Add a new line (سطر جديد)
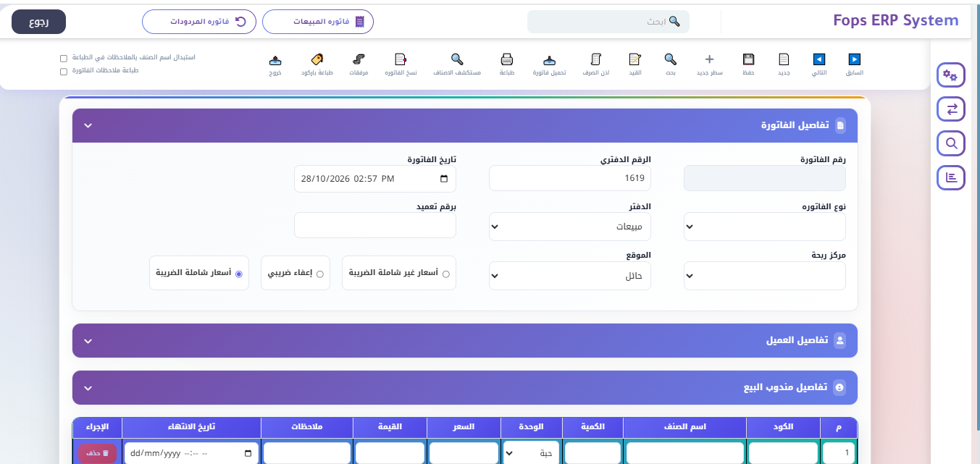Viewport: 980px width, 464px height. (x=709, y=64)
